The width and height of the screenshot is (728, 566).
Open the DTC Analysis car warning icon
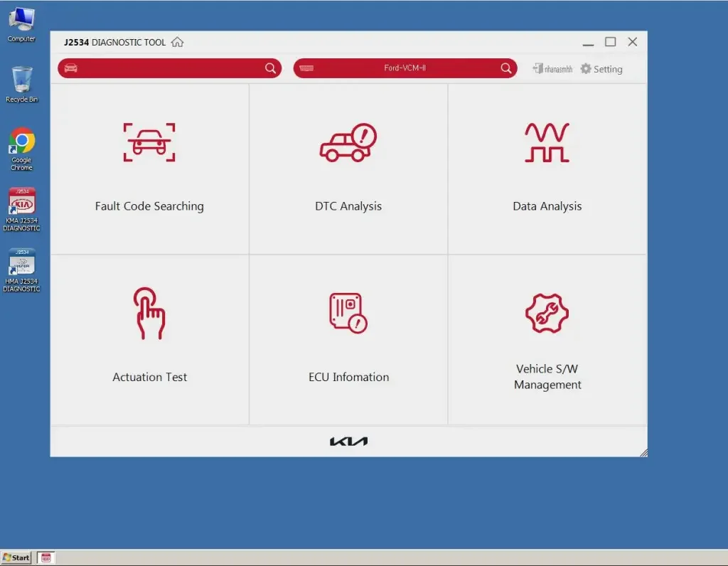point(348,142)
